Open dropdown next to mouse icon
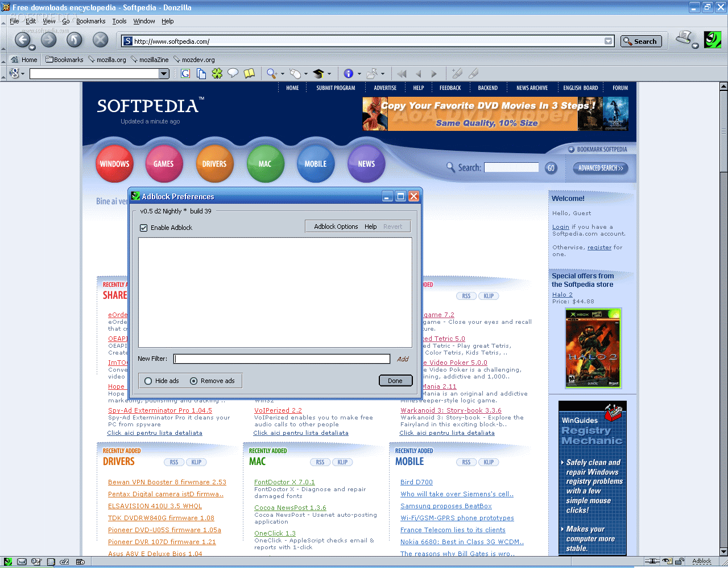 click(x=305, y=74)
